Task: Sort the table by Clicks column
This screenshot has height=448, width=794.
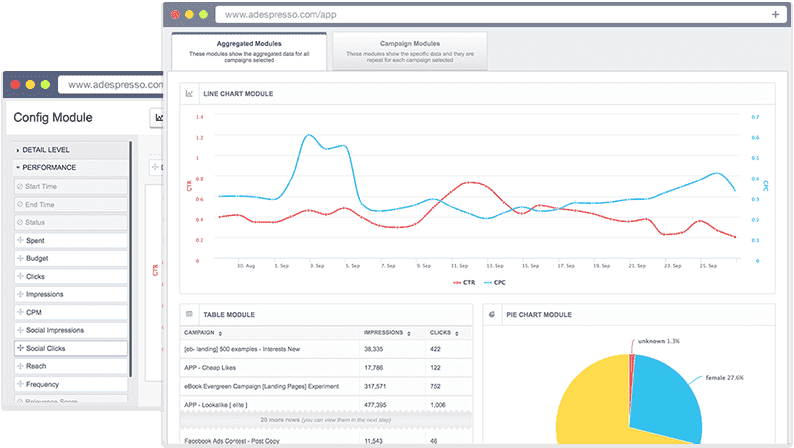Action: (442, 333)
